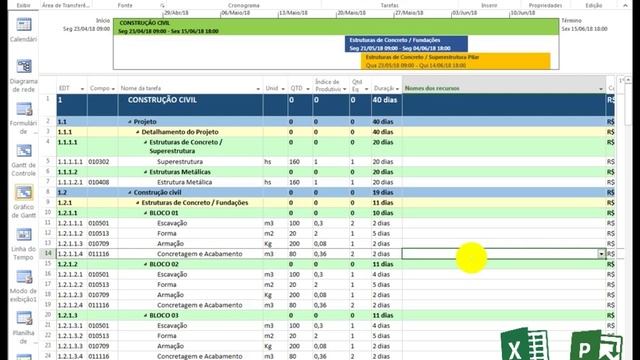The height and width of the screenshot is (360, 640).
Task: Open the Calendário view icon
Action: [x=24, y=25]
